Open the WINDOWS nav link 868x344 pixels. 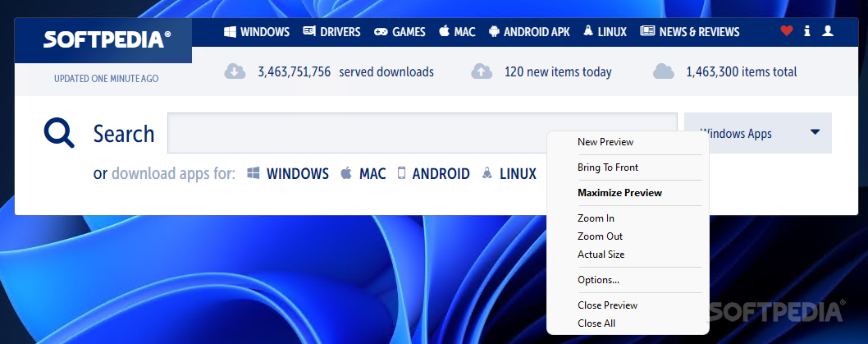[265, 32]
